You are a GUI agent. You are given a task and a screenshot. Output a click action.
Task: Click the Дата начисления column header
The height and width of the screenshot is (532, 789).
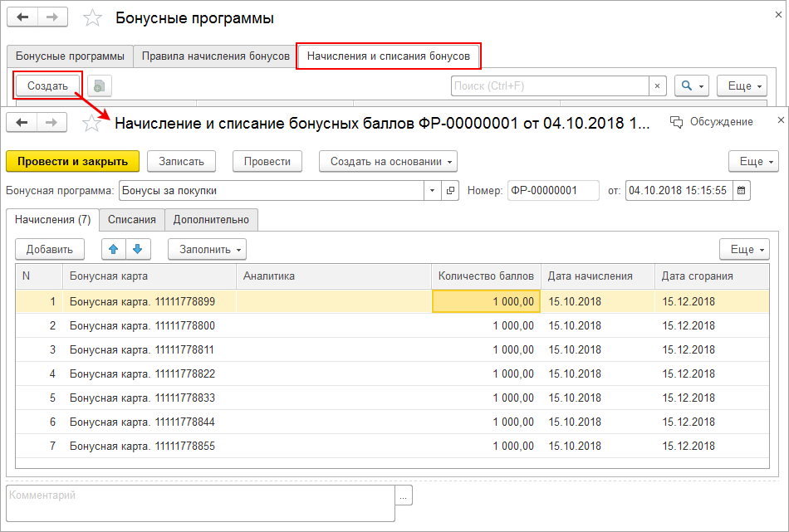598,276
